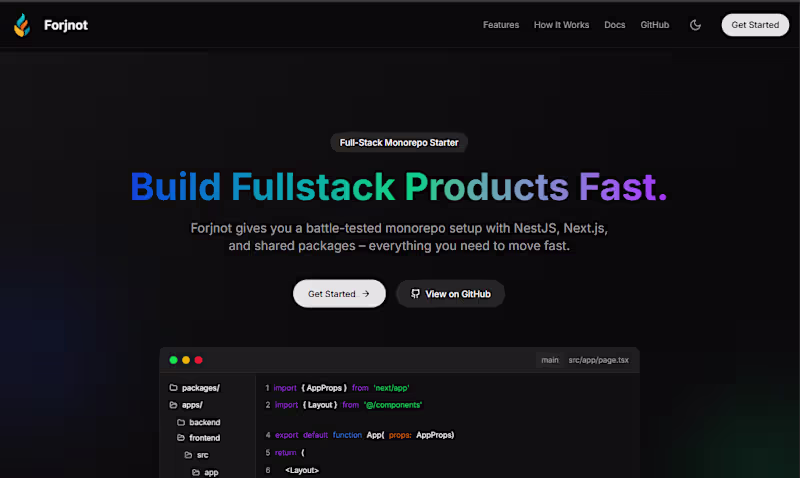Open the Forjnot brand name link
Viewport: 800px width, 478px height.
pyautogui.click(x=66, y=25)
